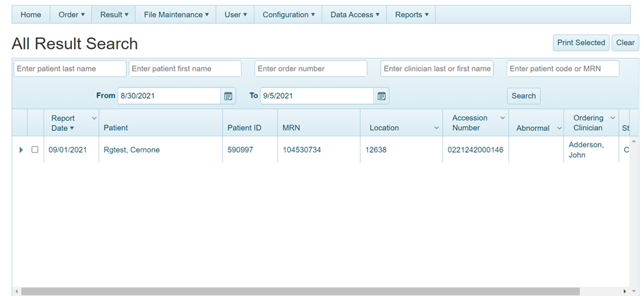The width and height of the screenshot is (644, 296).
Task: Open the Reports menu
Action: pos(411,15)
